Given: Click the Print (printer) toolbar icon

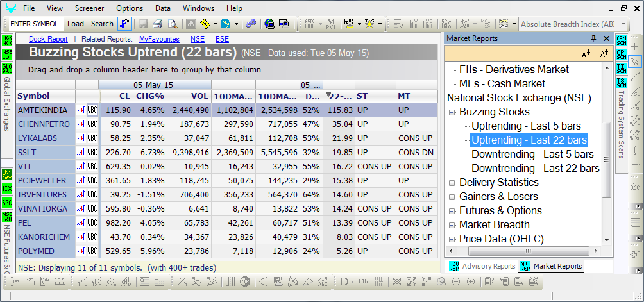Looking at the screenshot, I should (158, 24).
